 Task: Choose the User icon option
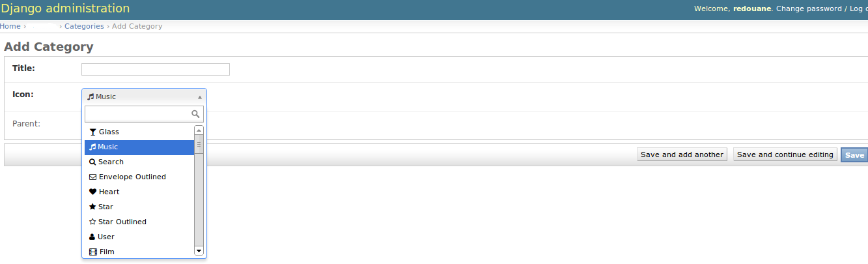tap(139, 237)
